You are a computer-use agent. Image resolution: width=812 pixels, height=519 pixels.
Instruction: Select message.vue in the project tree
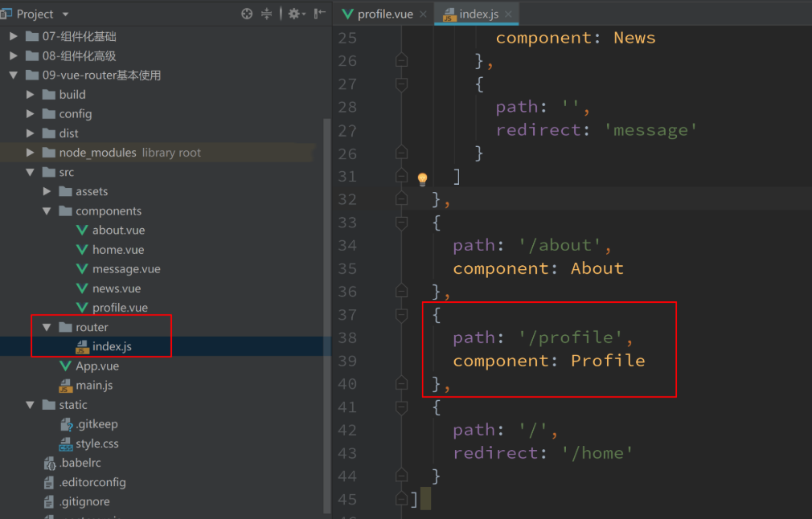click(126, 269)
